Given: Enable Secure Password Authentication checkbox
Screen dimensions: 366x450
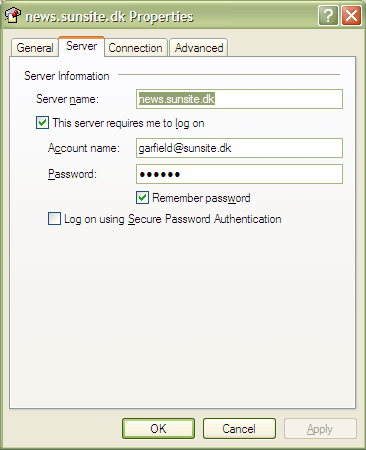Looking at the screenshot, I should coord(54,219).
